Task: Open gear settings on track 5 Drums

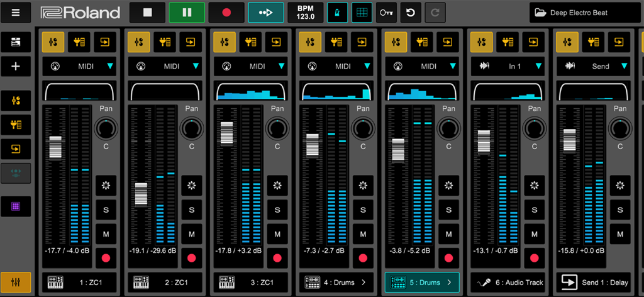Action: [x=448, y=186]
